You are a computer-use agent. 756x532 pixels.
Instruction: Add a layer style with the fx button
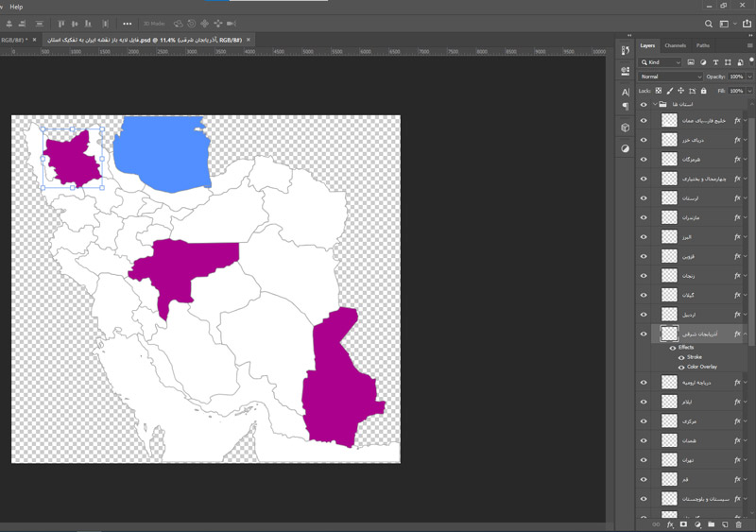(670, 524)
